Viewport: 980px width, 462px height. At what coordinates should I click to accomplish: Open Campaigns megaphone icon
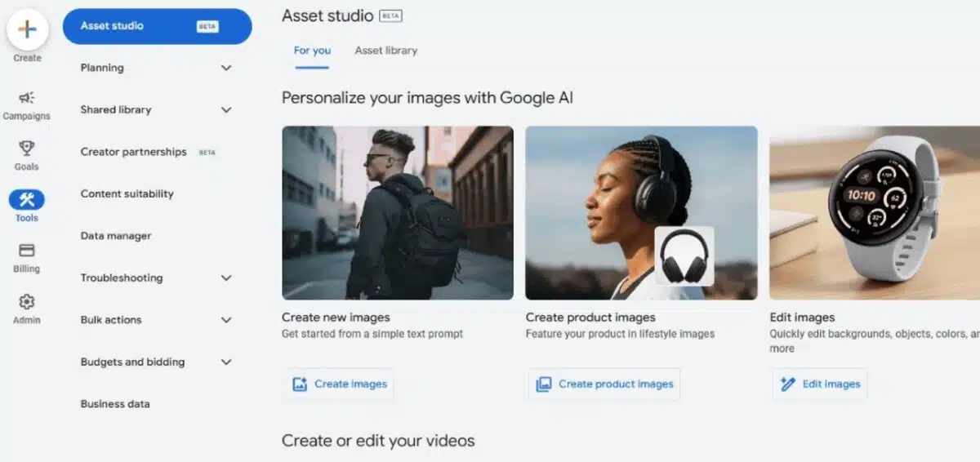[26, 97]
